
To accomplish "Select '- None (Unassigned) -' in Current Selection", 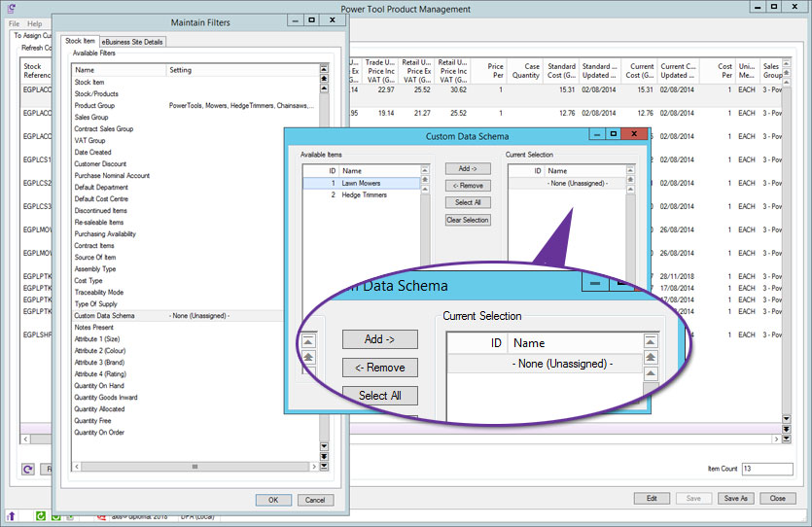I will point(567,183).
